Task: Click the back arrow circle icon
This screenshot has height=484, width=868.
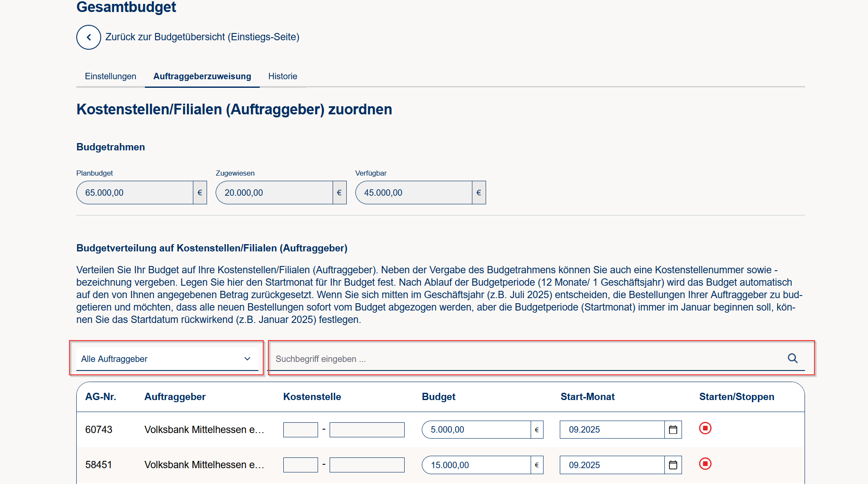Action: pyautogui.click(x=89, y=37)
